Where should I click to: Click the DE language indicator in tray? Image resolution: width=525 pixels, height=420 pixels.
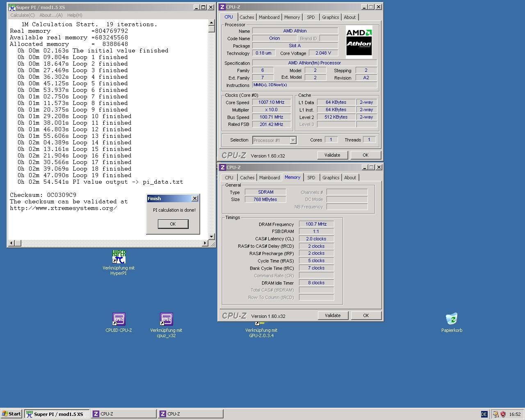pos(484,414)
